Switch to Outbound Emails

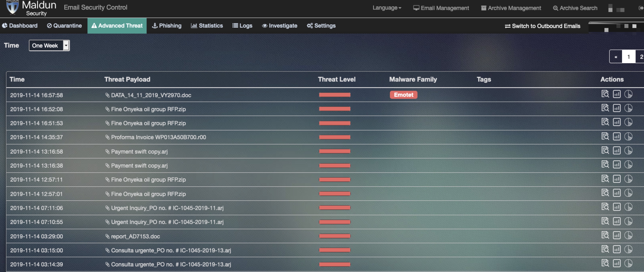542,26
